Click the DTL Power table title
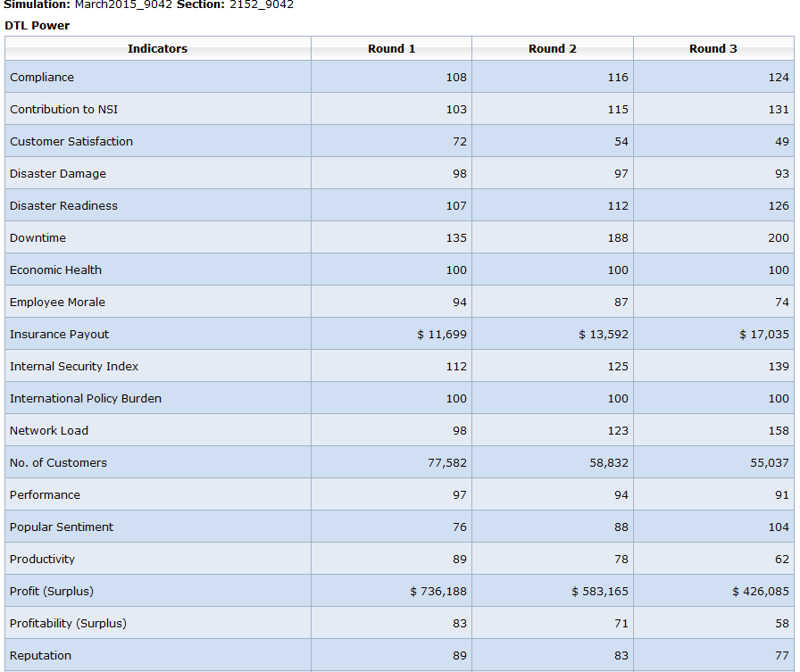This screenshot has height=672, width=800. [37, 25]
